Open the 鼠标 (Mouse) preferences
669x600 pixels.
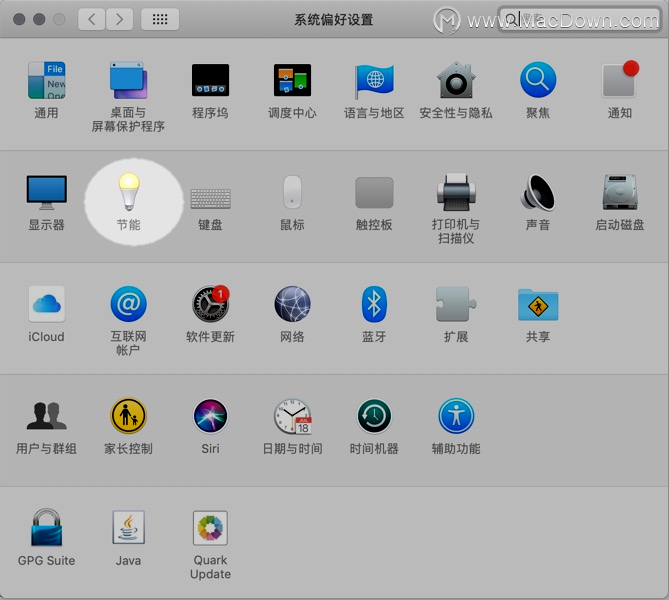tap(292, 192)
